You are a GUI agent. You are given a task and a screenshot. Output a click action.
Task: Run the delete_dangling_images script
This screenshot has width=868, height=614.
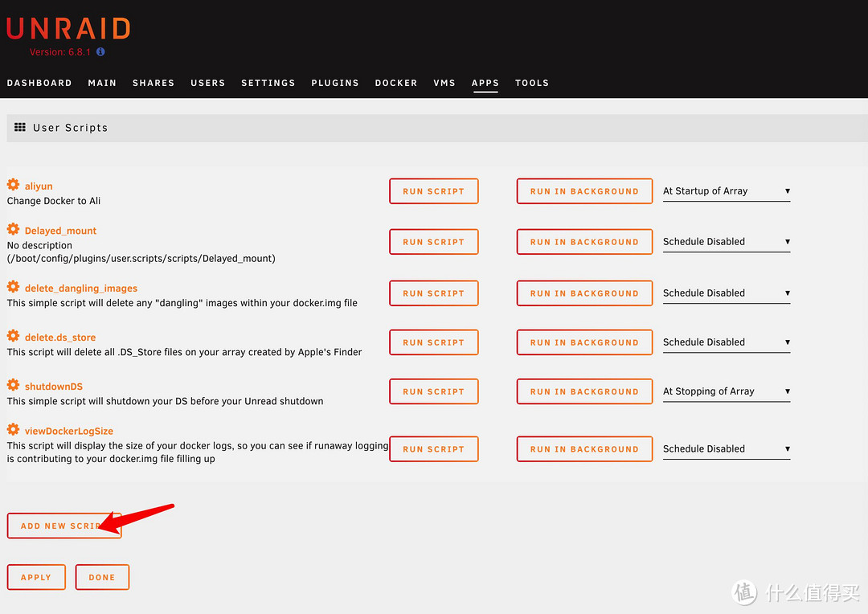pos(433,293)
